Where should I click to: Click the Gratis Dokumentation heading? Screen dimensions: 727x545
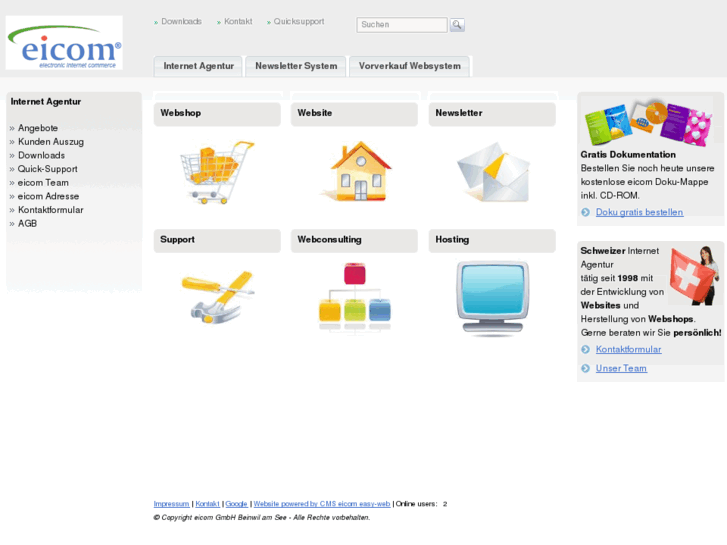628,154
